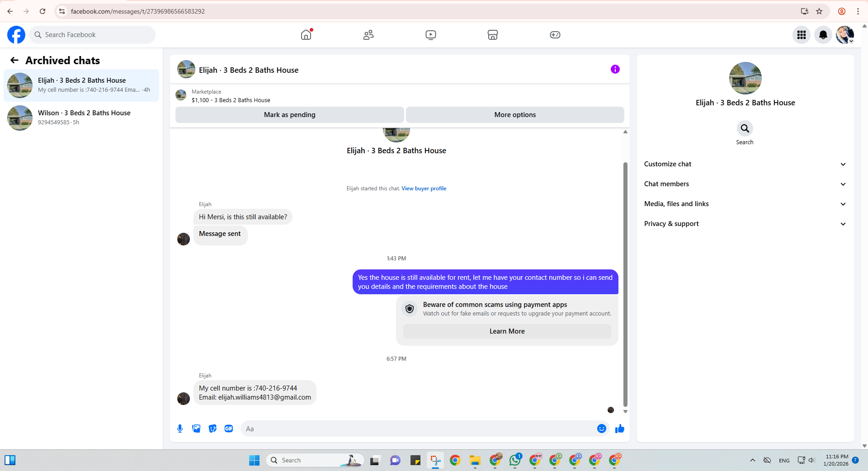Send a thumbs-up like
This screenshot has height=471, width=868.
[x=620, y=429]
